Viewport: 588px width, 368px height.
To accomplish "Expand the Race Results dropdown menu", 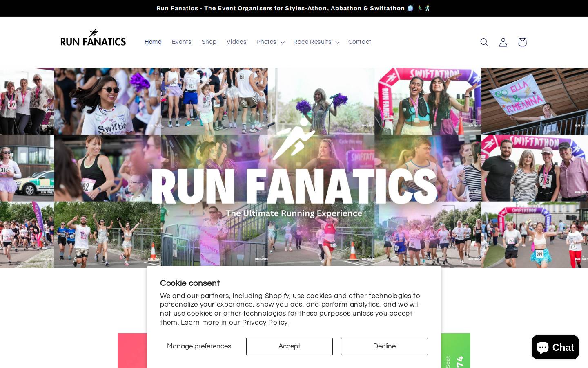I will pyautogui.click(x=316, y=42).
